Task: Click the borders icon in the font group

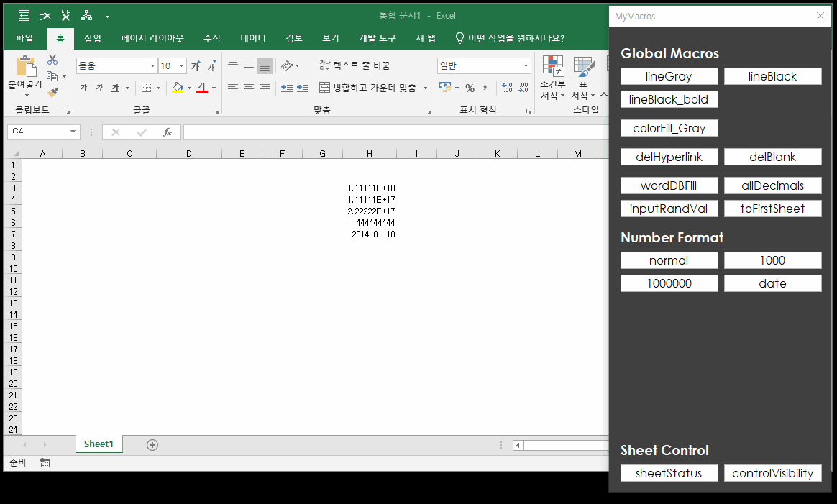Action: 146,88
